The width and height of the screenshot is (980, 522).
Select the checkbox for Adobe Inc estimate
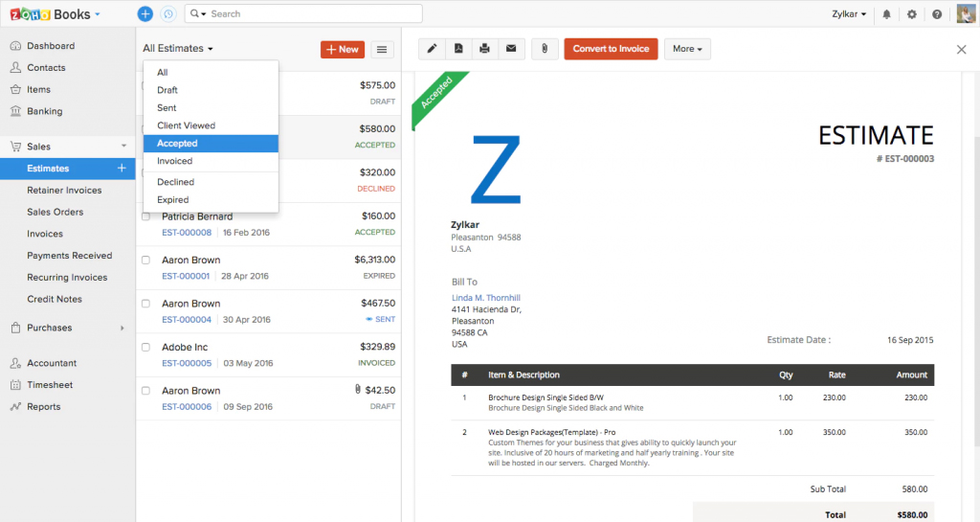point(145,347)
